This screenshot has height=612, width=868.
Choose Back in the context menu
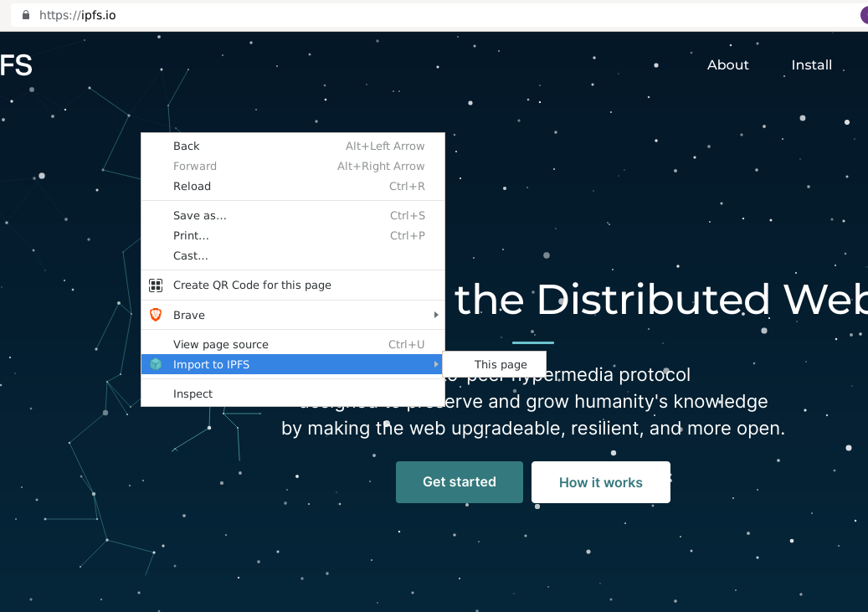click(x=293, y=147)
